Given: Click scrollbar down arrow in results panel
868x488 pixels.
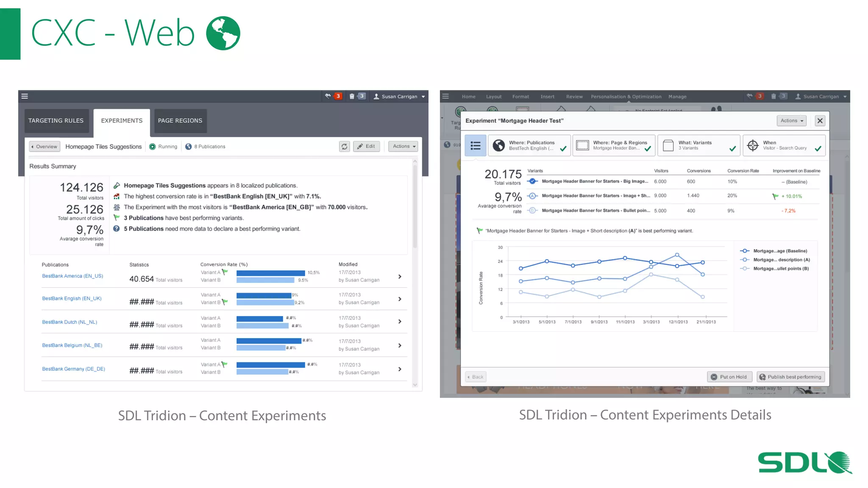Looking at the screenshot, I should (x=415, y=385).
